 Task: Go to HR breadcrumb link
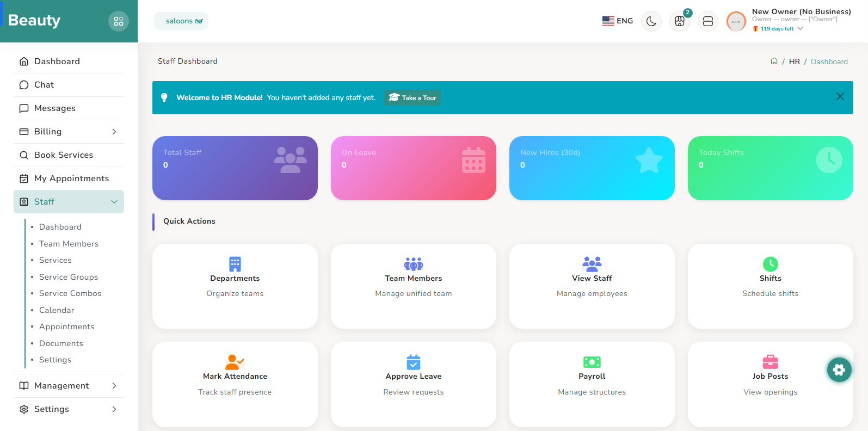point(795,61)
